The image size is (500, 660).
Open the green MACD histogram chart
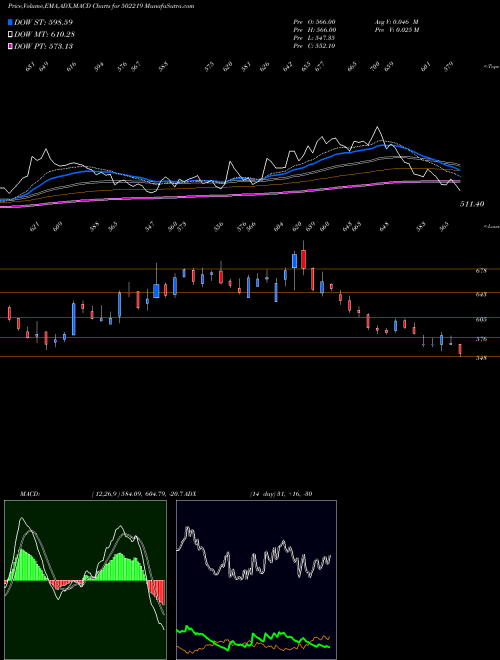coord(85,580)
